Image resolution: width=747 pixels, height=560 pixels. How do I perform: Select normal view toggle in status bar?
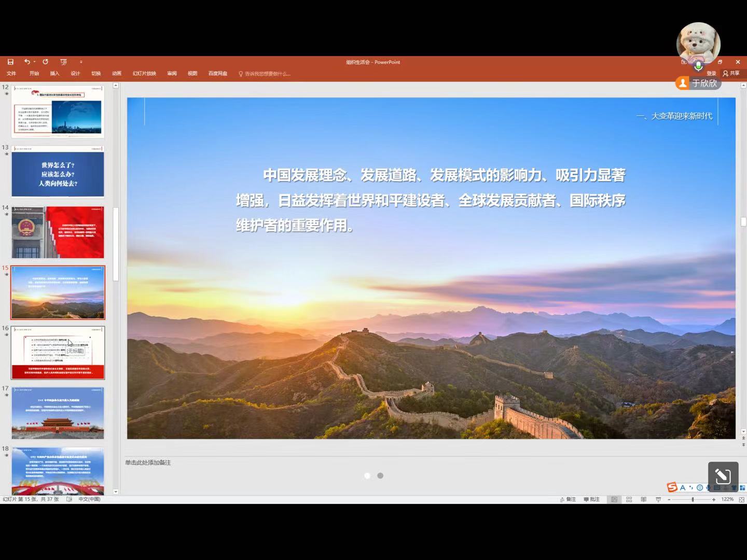pyautogui.click(x=614, y=499)
